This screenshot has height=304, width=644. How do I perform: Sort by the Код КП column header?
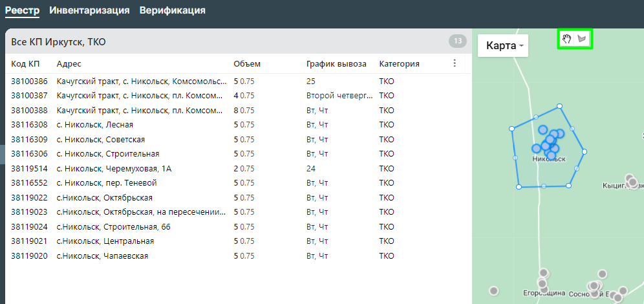tap(26, 63)
